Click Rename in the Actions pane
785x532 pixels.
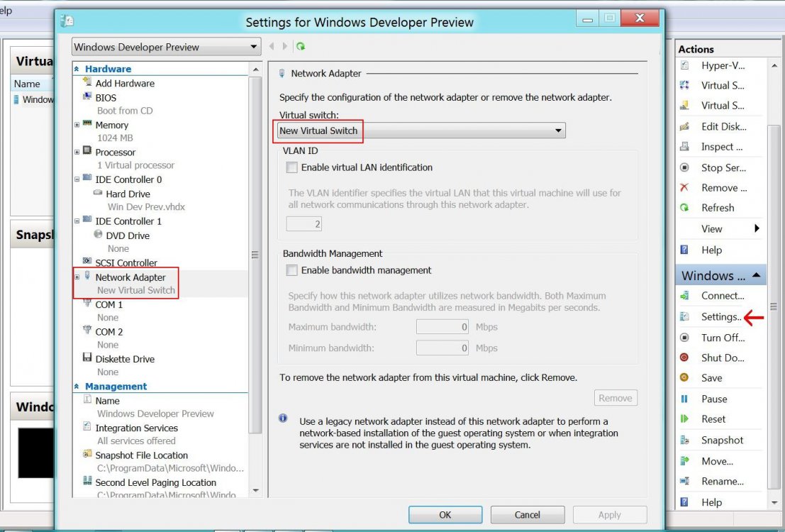[x=723, y=482]
